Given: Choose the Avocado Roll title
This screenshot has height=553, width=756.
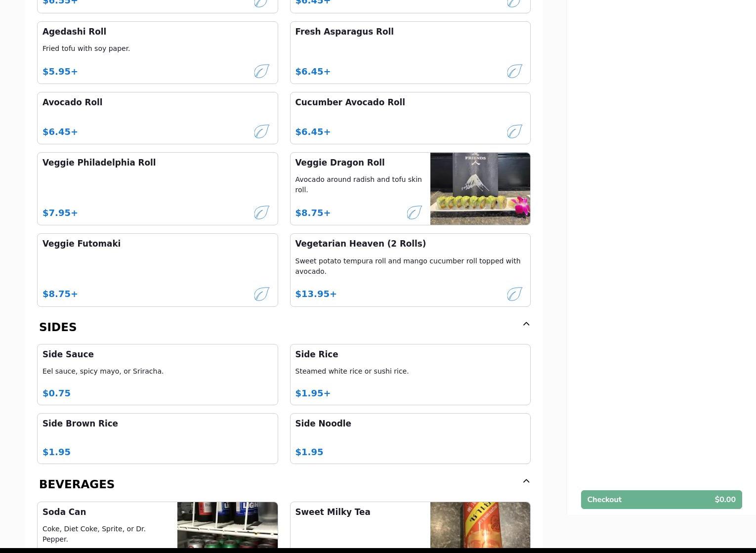Looking at the screenshot, I should [x=72, y=102].
